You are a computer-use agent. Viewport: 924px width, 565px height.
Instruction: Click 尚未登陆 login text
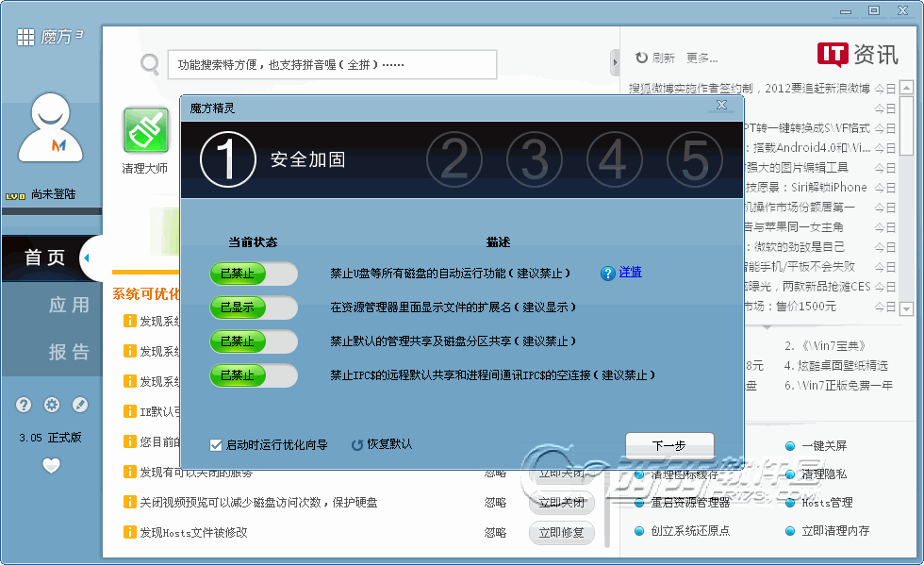tap(53, 194)
